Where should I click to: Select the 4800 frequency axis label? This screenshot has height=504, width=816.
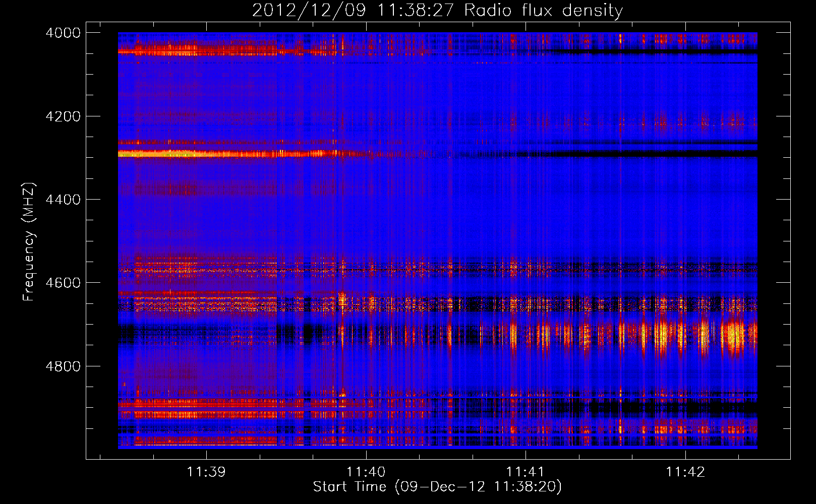click(x=63, y=366)
